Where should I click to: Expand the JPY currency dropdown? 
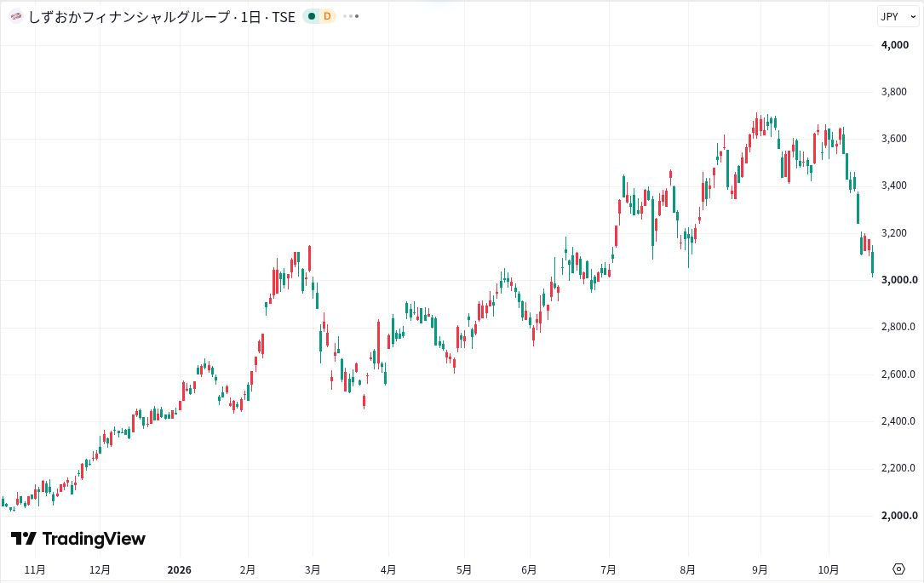click(x=898, y=16)
